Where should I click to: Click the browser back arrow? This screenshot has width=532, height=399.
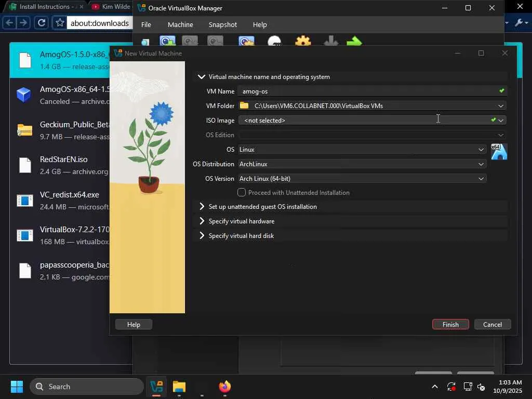9,23
